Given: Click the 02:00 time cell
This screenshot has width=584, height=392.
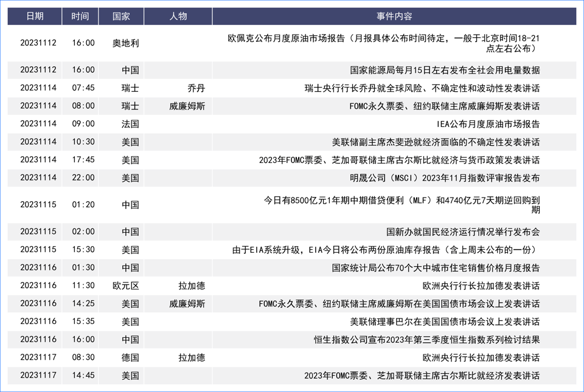Looking at the screenshot, I should [x=83, y=232].
